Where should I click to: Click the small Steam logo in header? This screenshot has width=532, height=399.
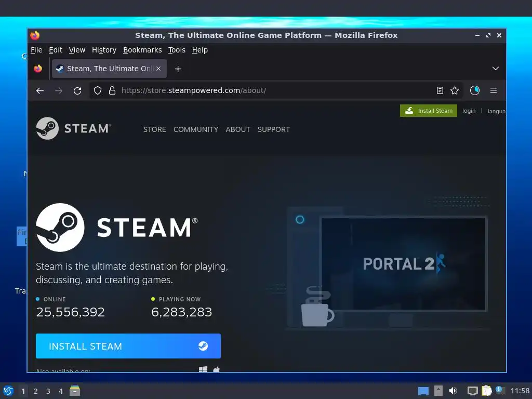(x=73, y=128)
